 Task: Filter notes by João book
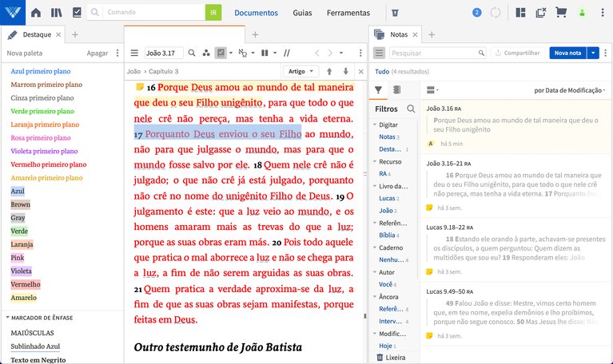388,211
